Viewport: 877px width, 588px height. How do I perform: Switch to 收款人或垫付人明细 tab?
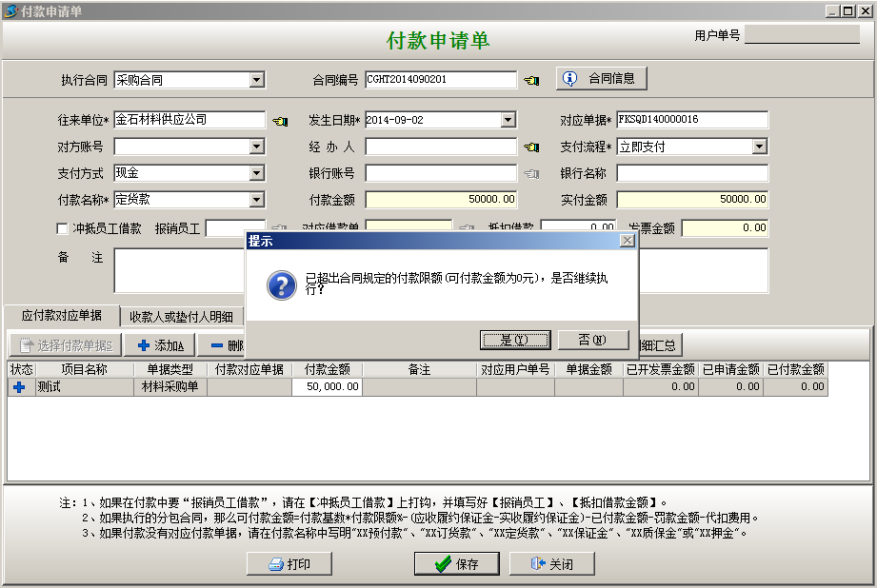pos(181,316)
